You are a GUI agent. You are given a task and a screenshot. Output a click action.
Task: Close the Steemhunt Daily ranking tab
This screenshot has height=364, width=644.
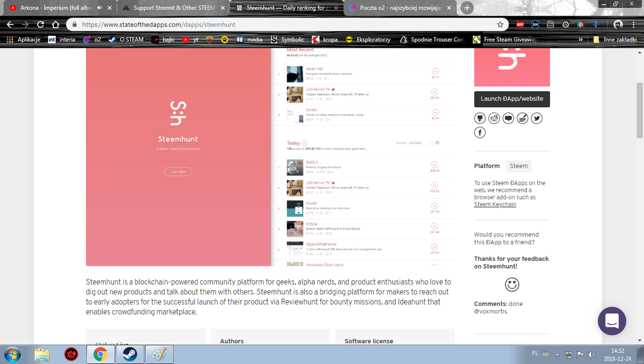click(x=337, y=8)
